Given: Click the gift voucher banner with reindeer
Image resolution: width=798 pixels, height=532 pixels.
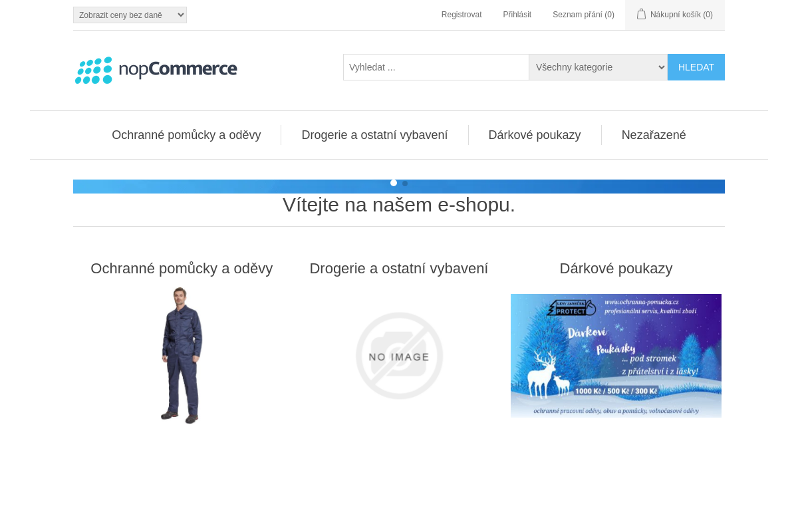Looking at the screenshot, I should (x=616, y=356).
